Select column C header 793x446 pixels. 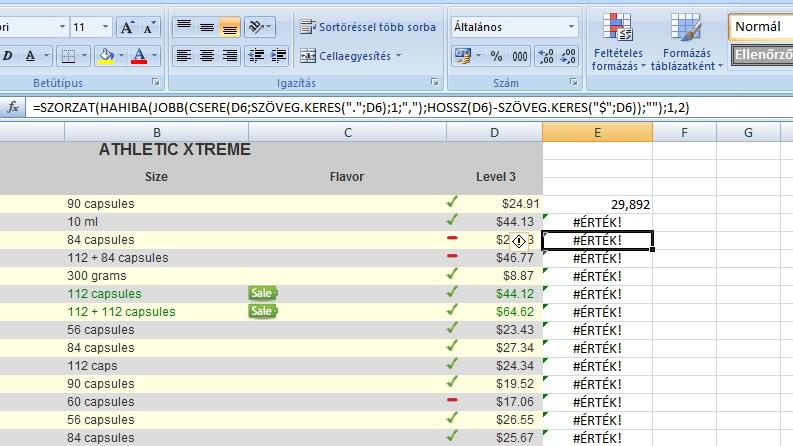pos(347,132)
